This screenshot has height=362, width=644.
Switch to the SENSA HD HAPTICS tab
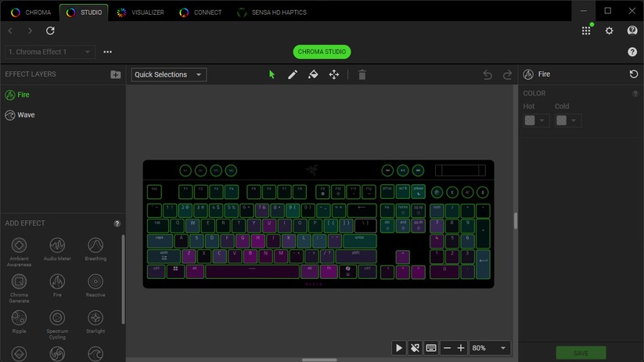pyautogui.click(x=272, y=13)
